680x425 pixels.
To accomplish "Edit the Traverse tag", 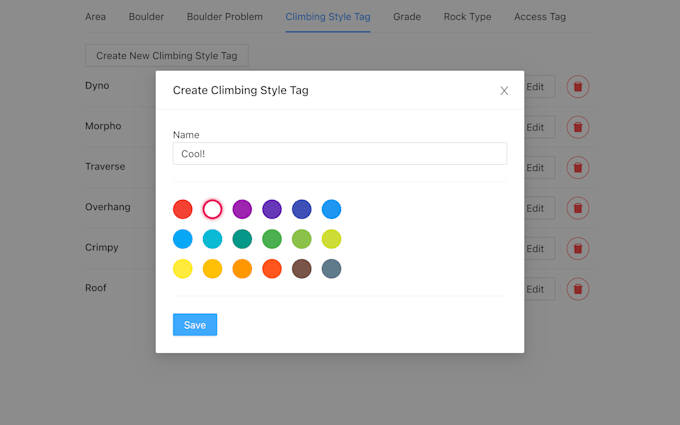I will [539, 167].
